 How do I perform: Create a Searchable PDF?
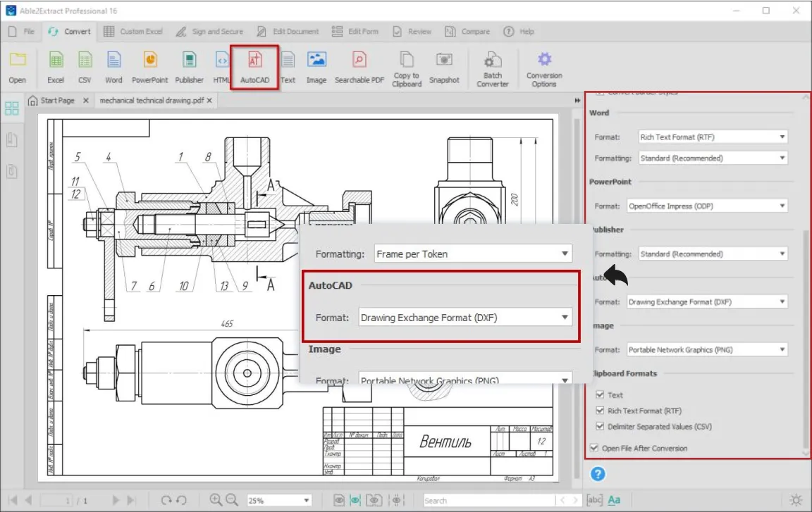[359, 68]
